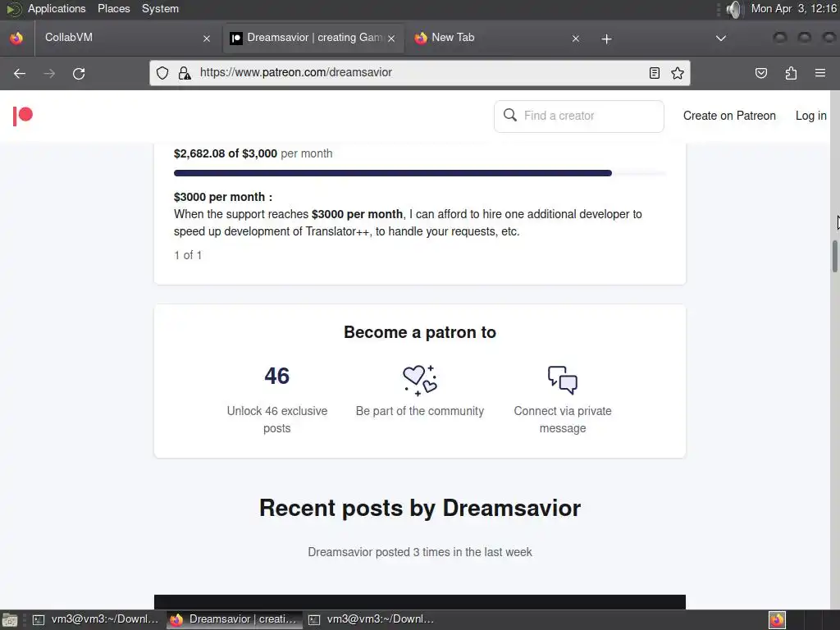Image resolution: width=840 pixels, height=630 pixels.
Task: Click the search magnifier icon
Action: pyautogui.click(x=510, y=115)
